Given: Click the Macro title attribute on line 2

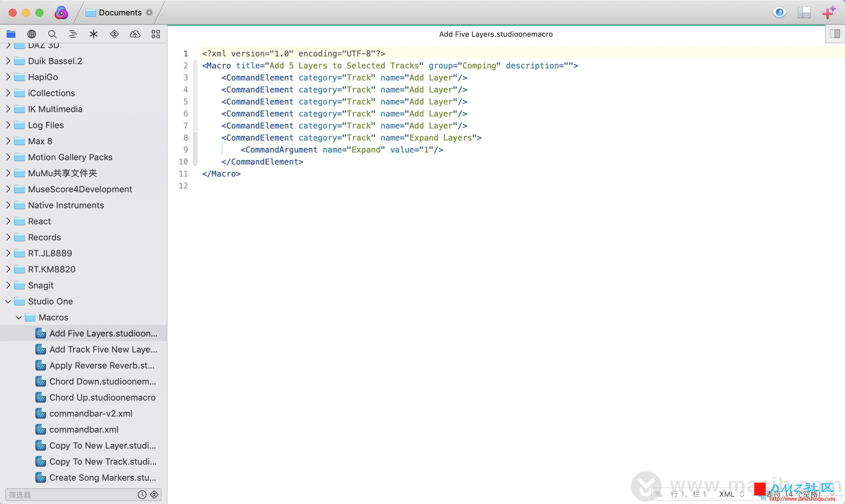Looking at the screenshot, I should 330,65.
